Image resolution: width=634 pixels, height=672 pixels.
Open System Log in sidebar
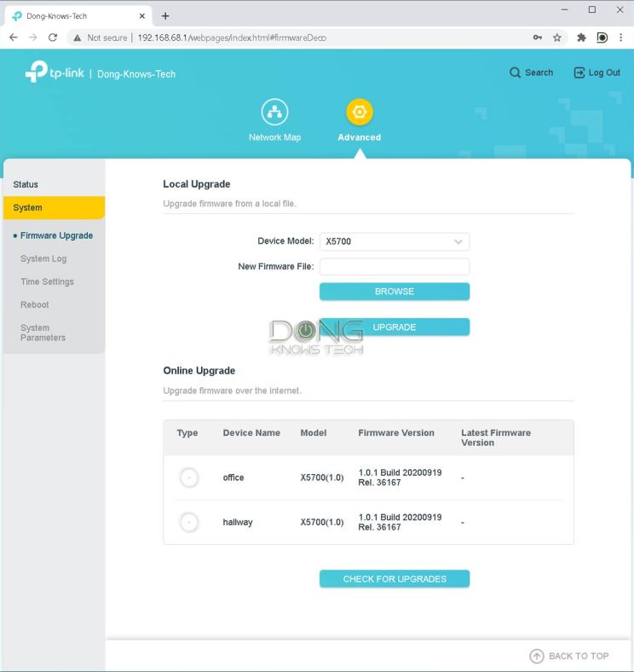43,258
